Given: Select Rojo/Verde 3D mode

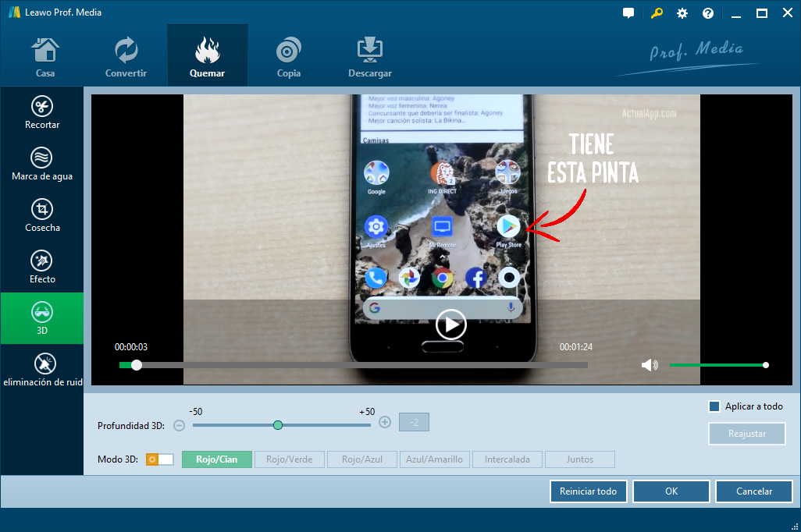Looking at the screenshot, I should [289, 459].
